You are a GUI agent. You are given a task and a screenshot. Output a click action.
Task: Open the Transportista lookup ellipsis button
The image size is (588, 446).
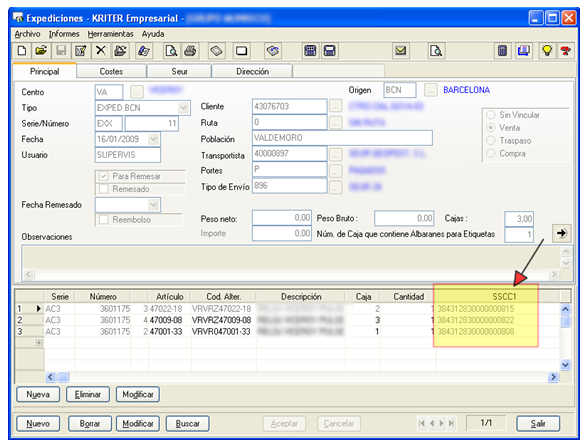click(x=336, y=154)
